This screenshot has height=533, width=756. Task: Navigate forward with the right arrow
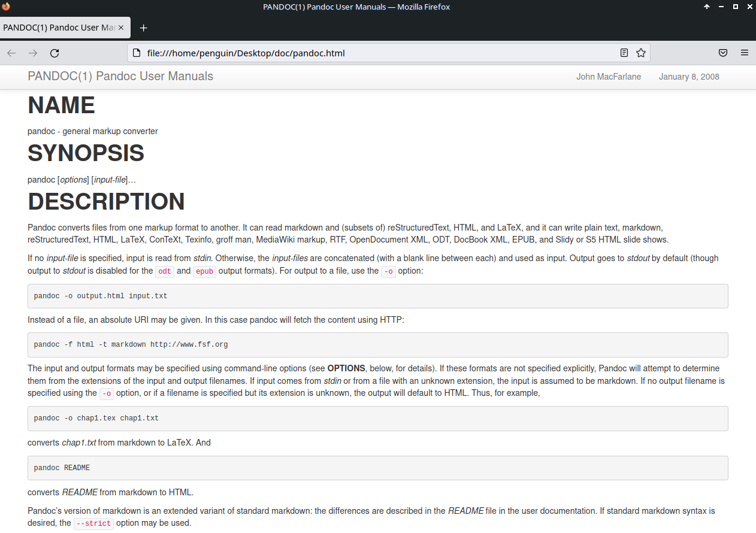(x=32, y=53)
